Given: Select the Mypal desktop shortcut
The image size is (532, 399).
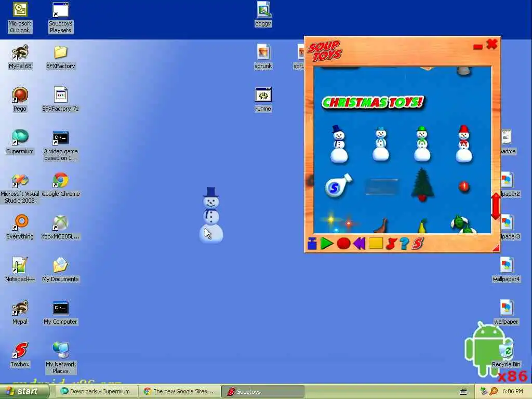Looking at the screenshot, I should [20, 312].
